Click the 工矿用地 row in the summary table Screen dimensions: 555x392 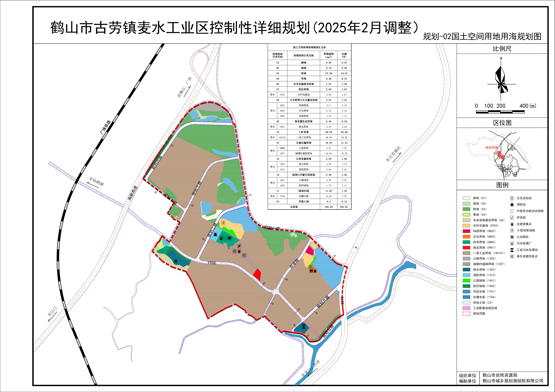pyautogui.click(x=304, y=132)
